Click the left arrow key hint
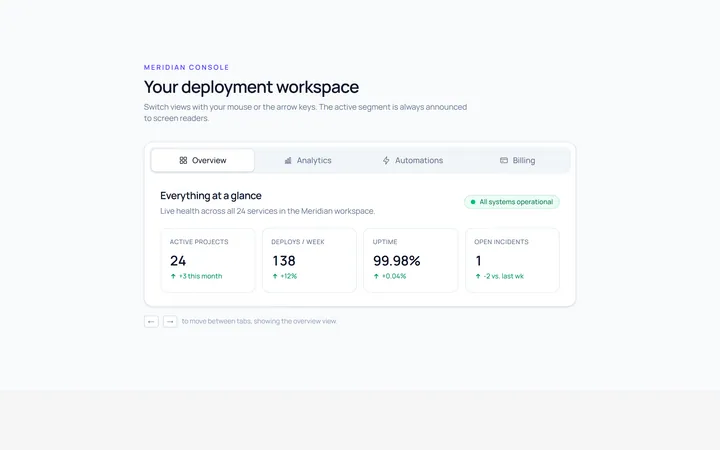Viewport: 720px width, 450px height. (x=151, y=321)
